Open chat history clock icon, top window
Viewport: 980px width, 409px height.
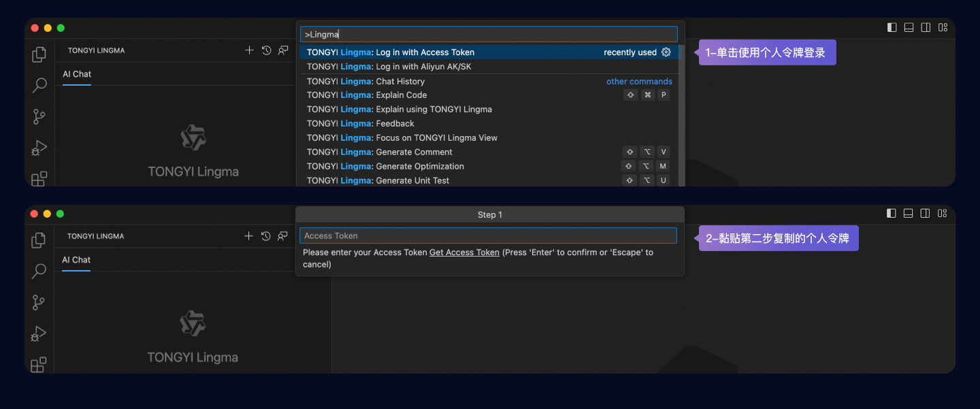(267, 50)
